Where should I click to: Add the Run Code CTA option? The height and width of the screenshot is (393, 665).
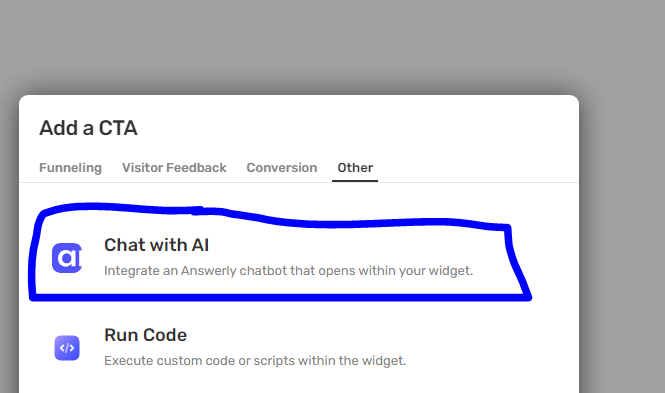click(280, 348)
